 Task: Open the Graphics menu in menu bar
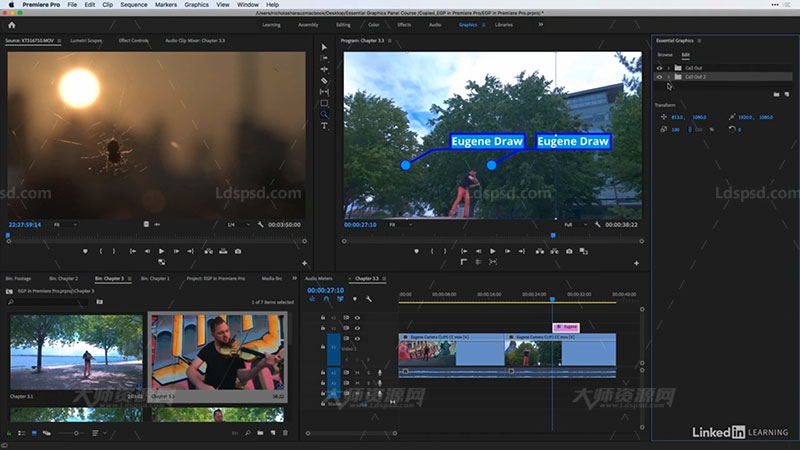[196, 5]
